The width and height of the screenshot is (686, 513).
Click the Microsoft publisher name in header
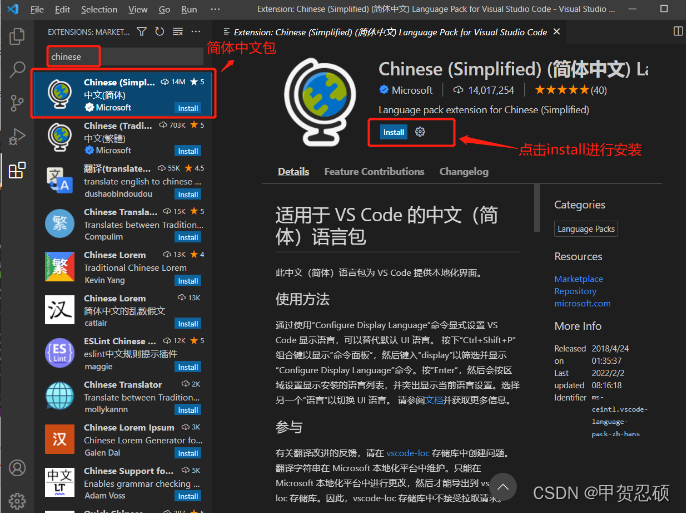[412, 90]
